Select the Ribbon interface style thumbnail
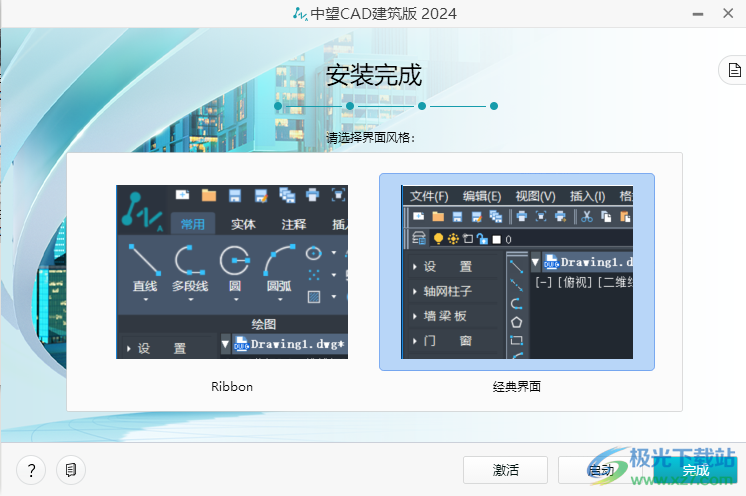 click(232, 272)
